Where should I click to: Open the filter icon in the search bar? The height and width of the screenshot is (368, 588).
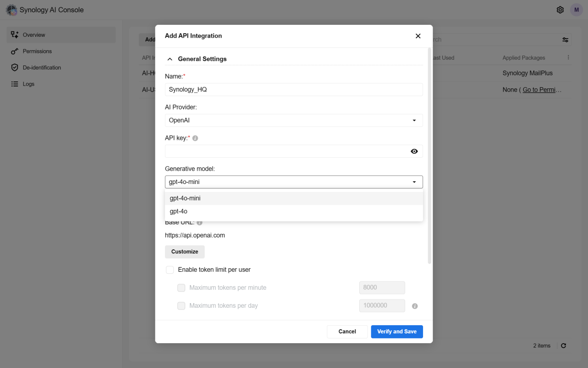pyautogui.click(x=565, y=40)
